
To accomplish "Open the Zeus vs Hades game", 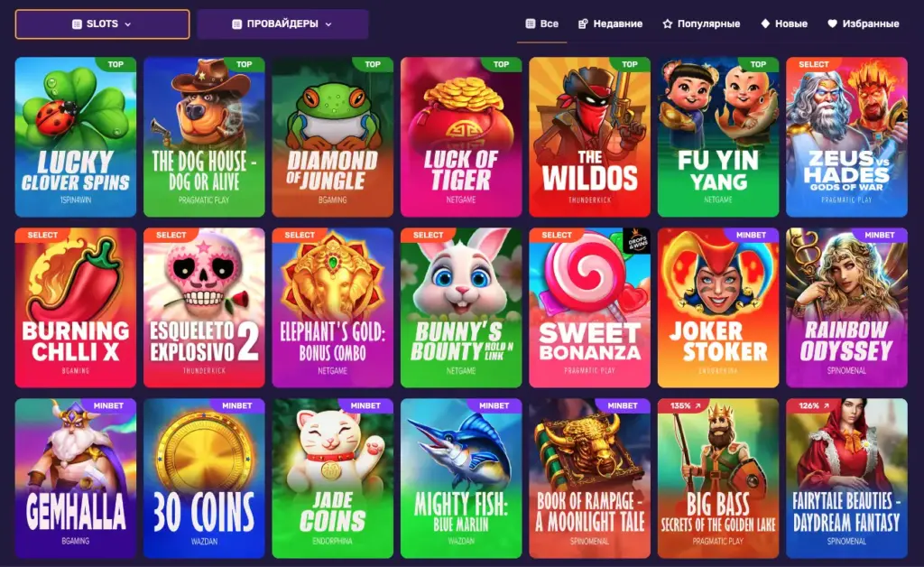I will pos(846,136).
